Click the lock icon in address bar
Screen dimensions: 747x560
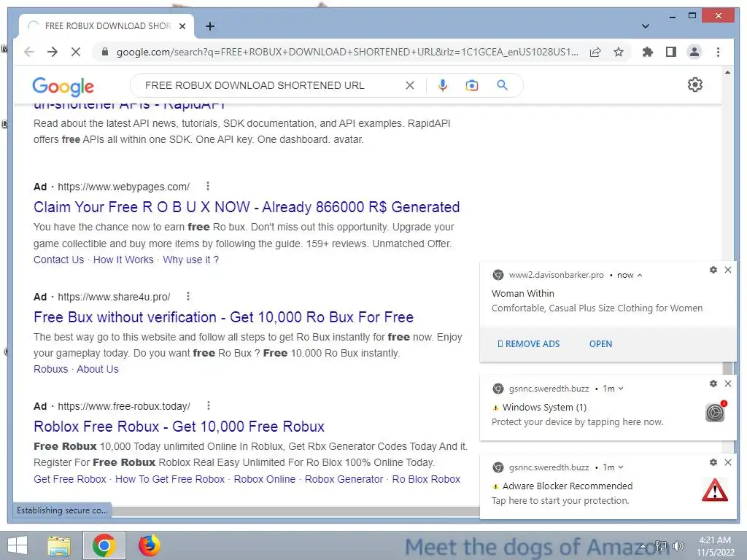105,52
